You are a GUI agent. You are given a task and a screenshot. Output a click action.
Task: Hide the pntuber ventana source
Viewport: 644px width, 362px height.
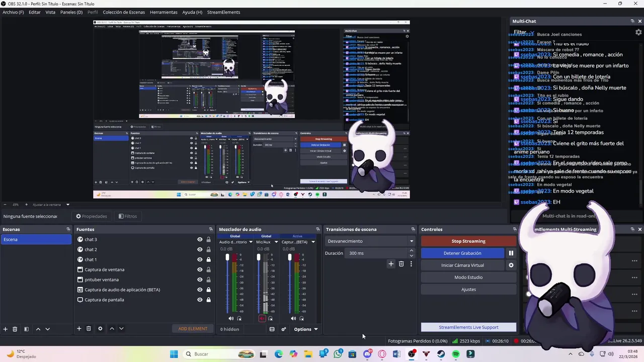click(200, 280)
